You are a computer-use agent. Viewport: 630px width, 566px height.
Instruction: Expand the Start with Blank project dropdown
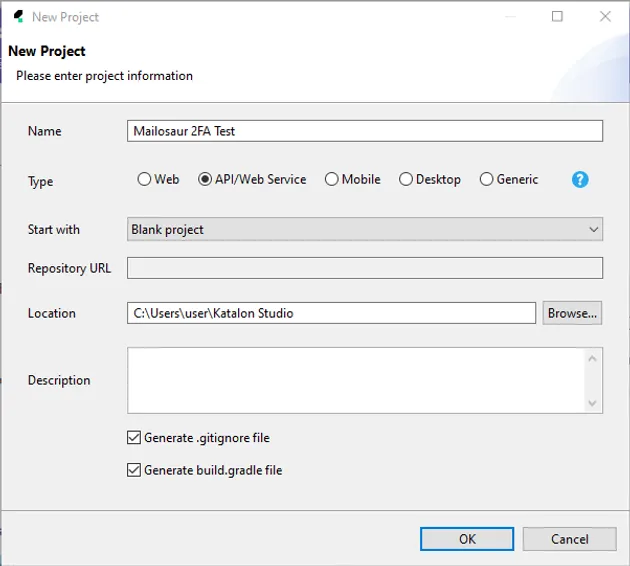point(365,230)
